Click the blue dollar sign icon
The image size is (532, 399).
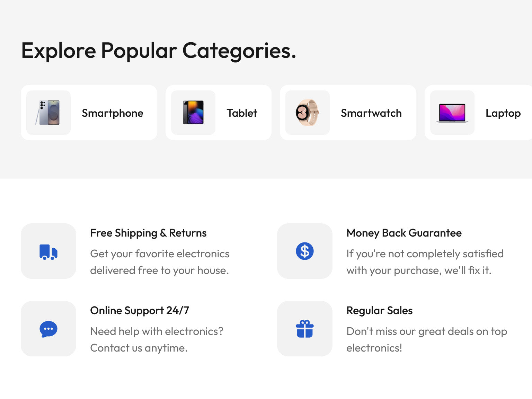pos(305,251)
